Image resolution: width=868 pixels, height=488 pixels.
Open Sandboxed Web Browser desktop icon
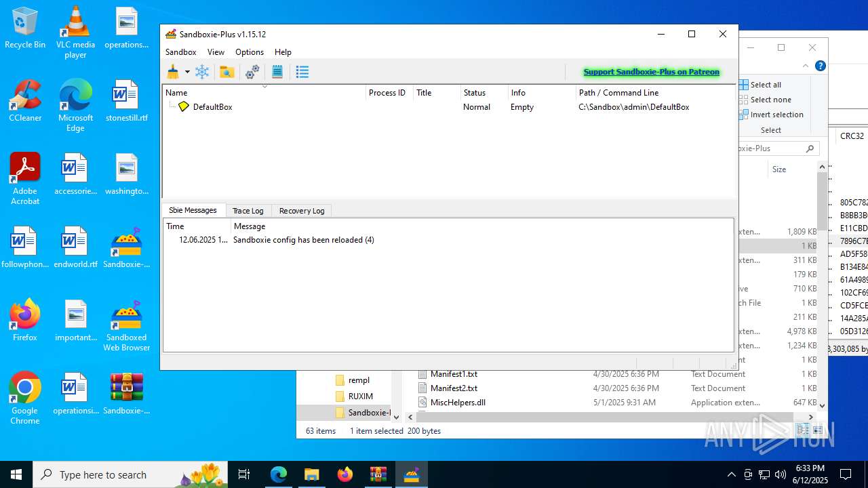tap(126, 326)
